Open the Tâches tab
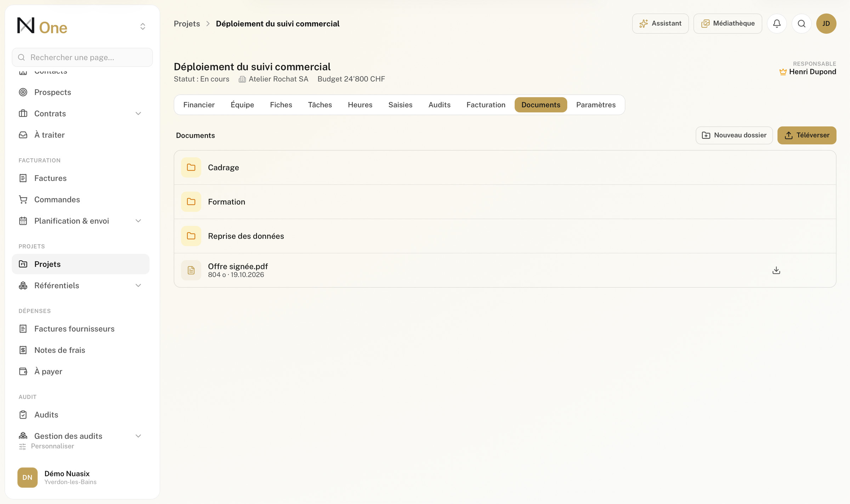The height and width of the screenshot is (504, 850). 320,105
